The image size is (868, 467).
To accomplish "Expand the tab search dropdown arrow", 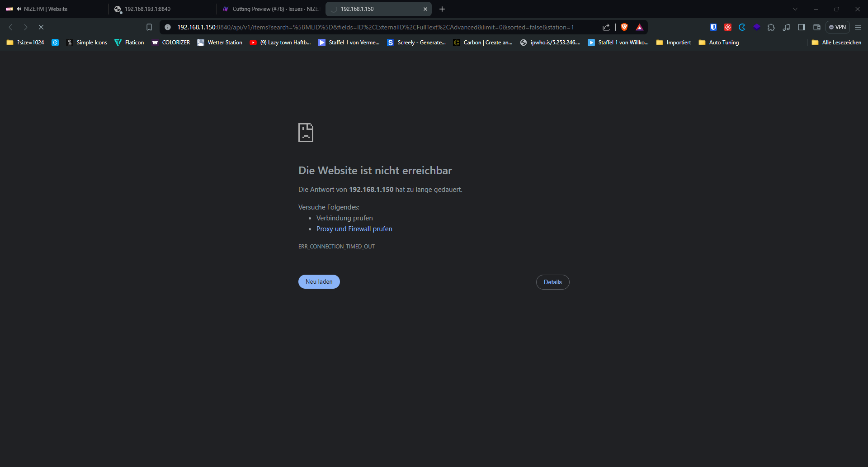I will (795, 9).
